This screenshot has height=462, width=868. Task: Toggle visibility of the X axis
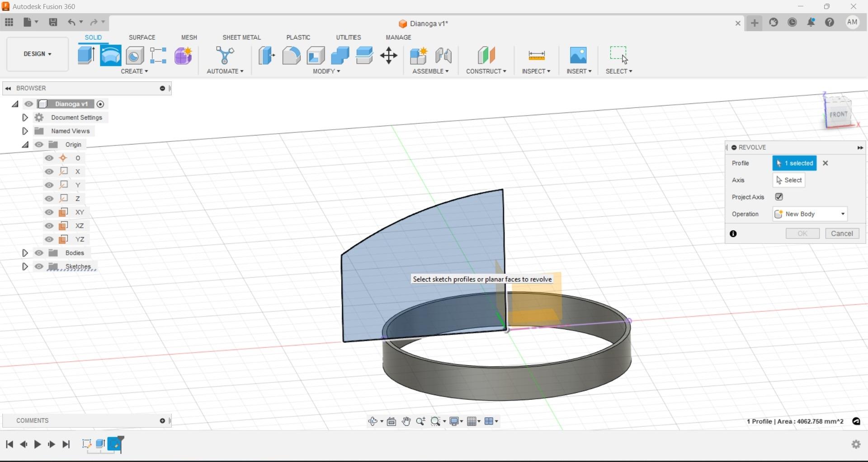(49, 172)
